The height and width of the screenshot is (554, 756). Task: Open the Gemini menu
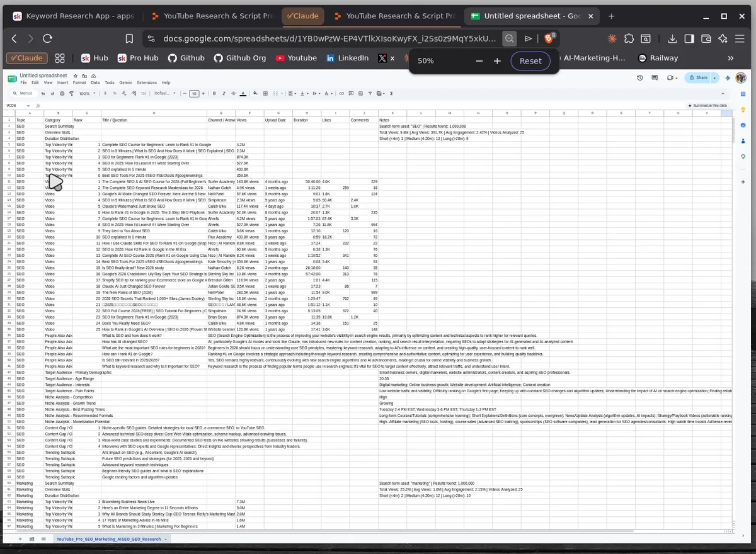(125, 82)
